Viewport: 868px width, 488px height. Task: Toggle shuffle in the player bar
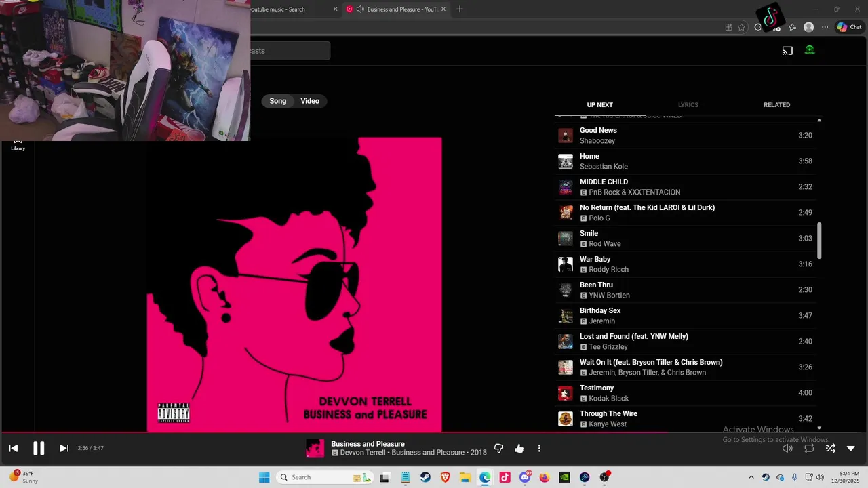pyautogui.click(x=830, y=448)
